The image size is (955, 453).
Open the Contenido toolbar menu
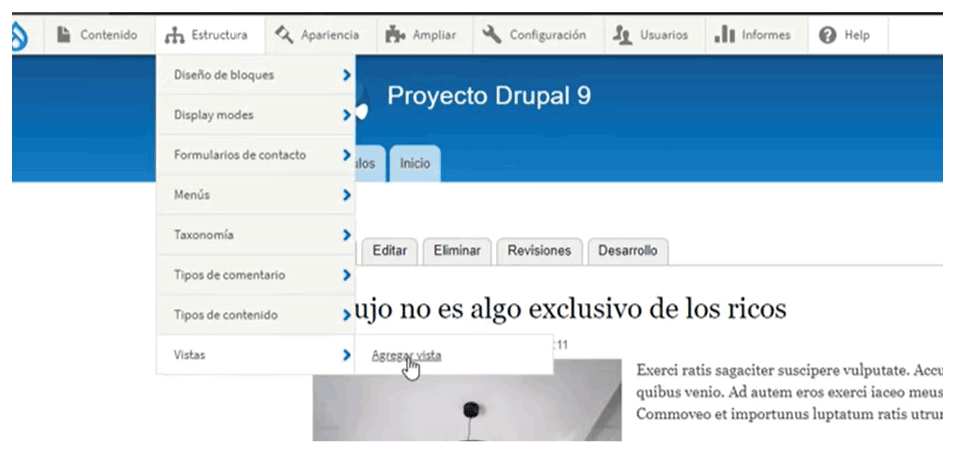(100, 35)
